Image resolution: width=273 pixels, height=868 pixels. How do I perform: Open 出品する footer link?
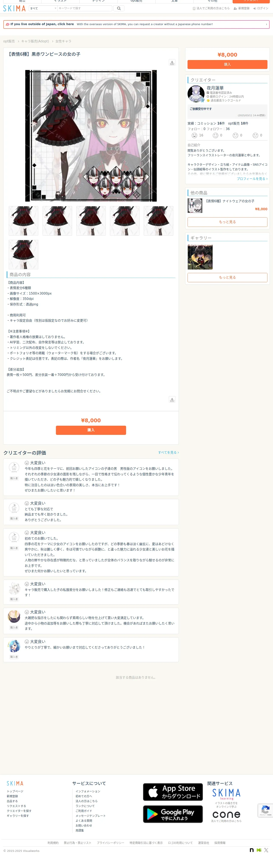point(12,801)
